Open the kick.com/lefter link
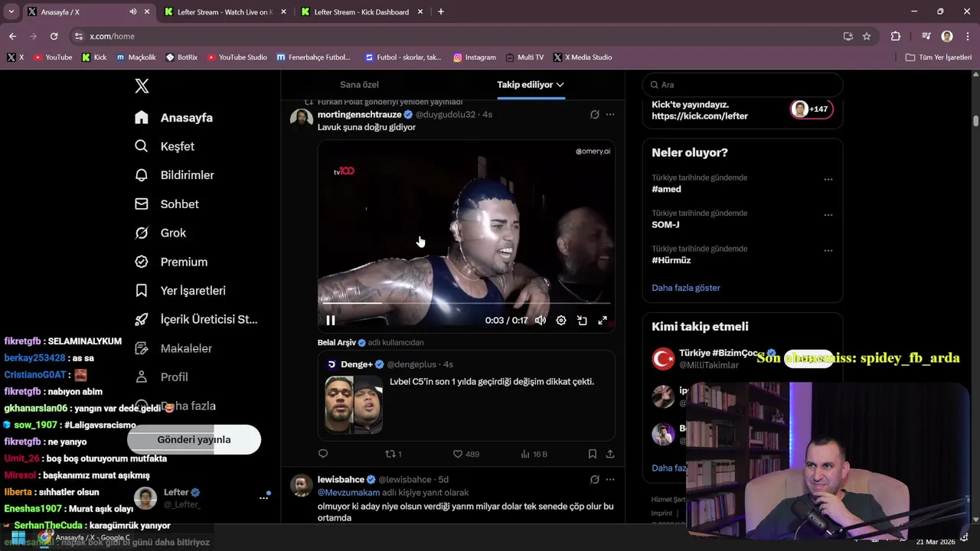The image size is (980, 551). [x=700, y=116]
